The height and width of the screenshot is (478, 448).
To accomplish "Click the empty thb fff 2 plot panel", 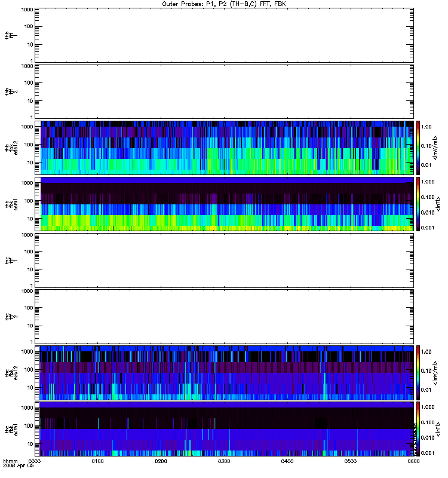I will [225, 91].
